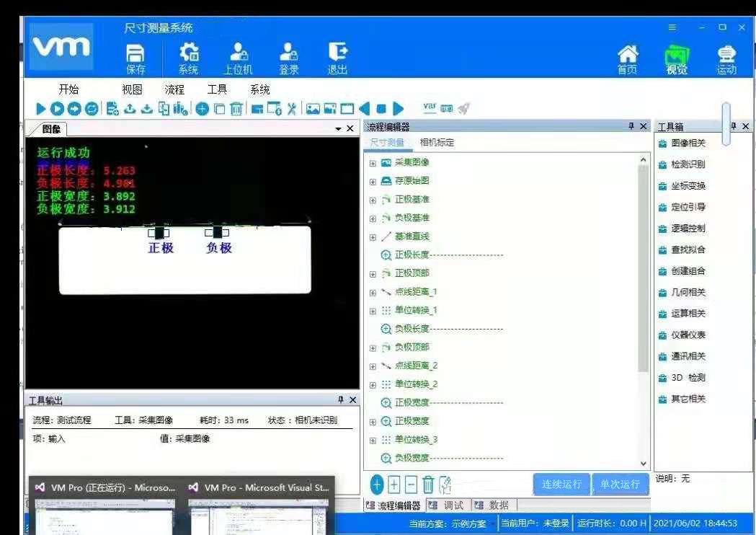The height and width of the screenshot is (535, 756).
Task: Open the 系统 menu in menu bar
Action: tap(260, 89)
